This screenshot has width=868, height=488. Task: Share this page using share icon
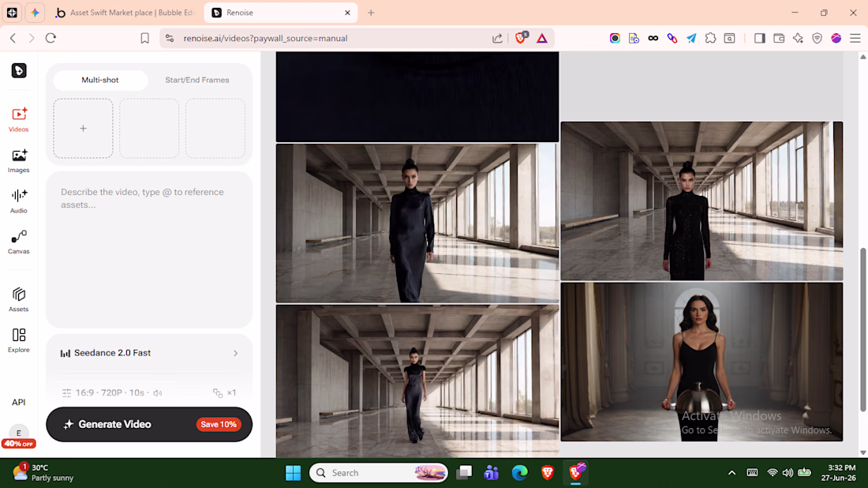point(497,38)
